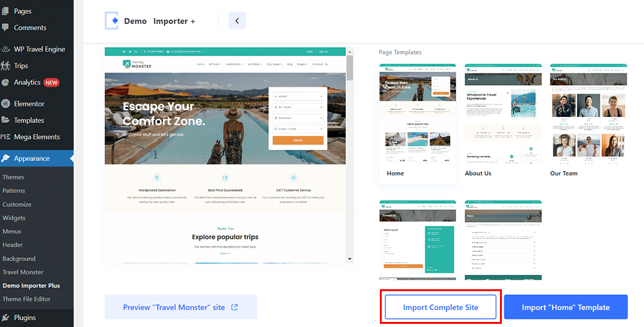644x327 pixels.
Task: Click preview scrollbar down arrow
Action: pos(350,259)
